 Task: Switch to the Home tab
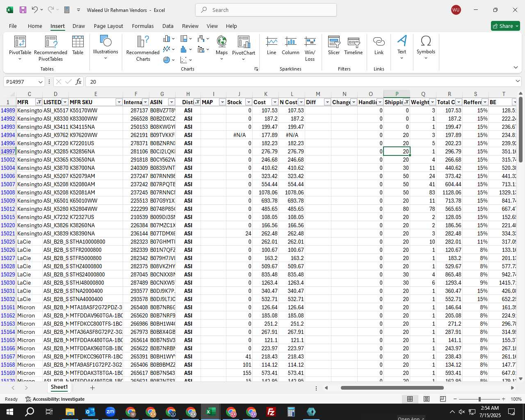[x=35, y=26]
